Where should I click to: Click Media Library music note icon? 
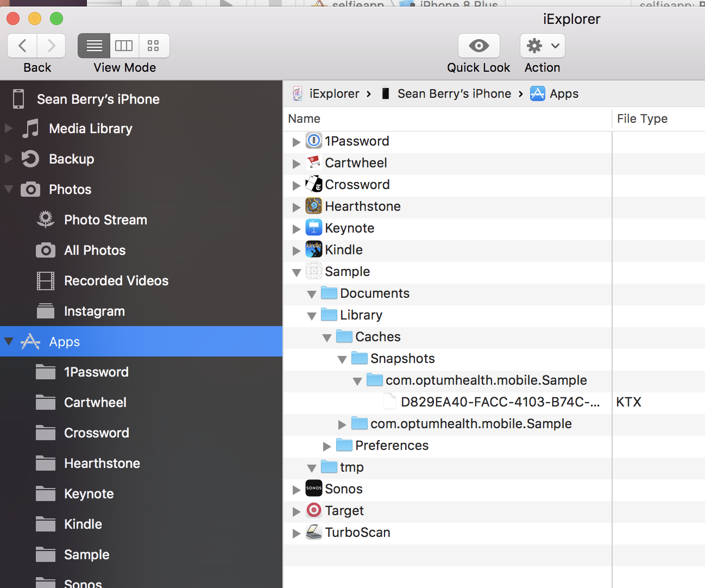[x=30, y=128]
